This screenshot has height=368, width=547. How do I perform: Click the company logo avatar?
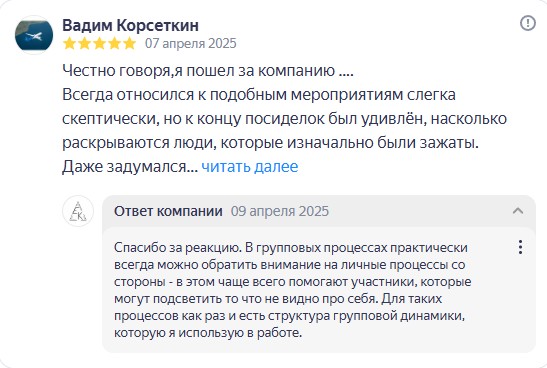[78, 211]
